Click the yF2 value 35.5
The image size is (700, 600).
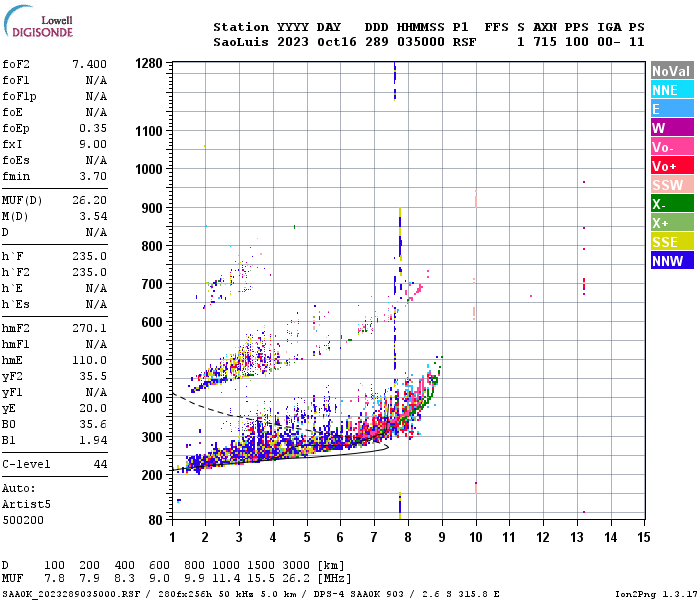click(x=93, y=376)
